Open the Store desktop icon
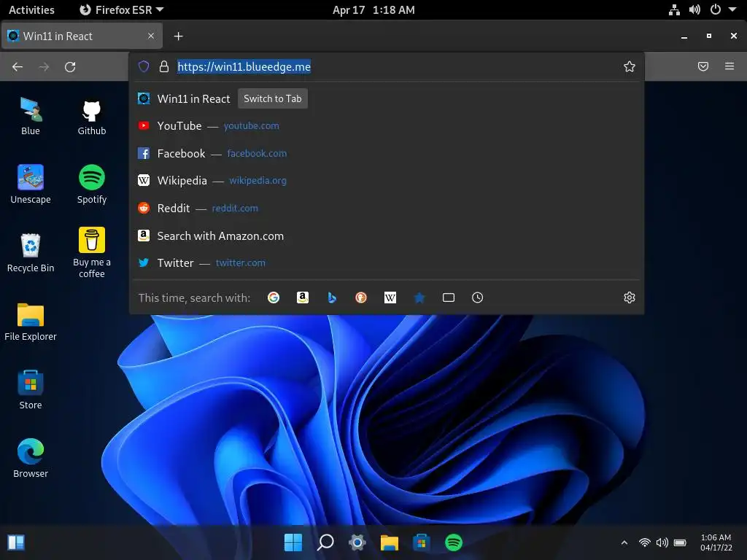 click(x=31, y=391)
